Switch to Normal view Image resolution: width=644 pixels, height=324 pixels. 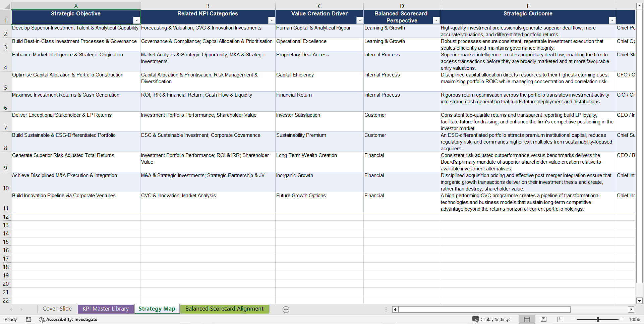[x=527, y=319]
